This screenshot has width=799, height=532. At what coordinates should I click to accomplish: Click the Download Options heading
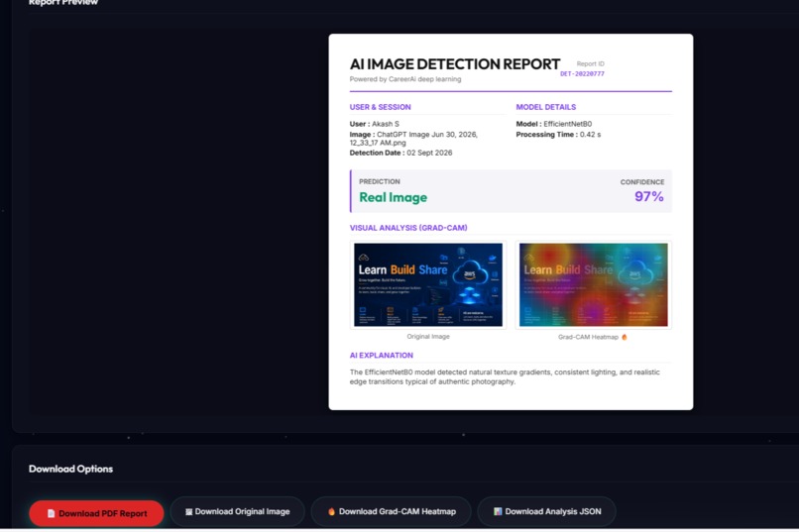(x=70, y=469)
